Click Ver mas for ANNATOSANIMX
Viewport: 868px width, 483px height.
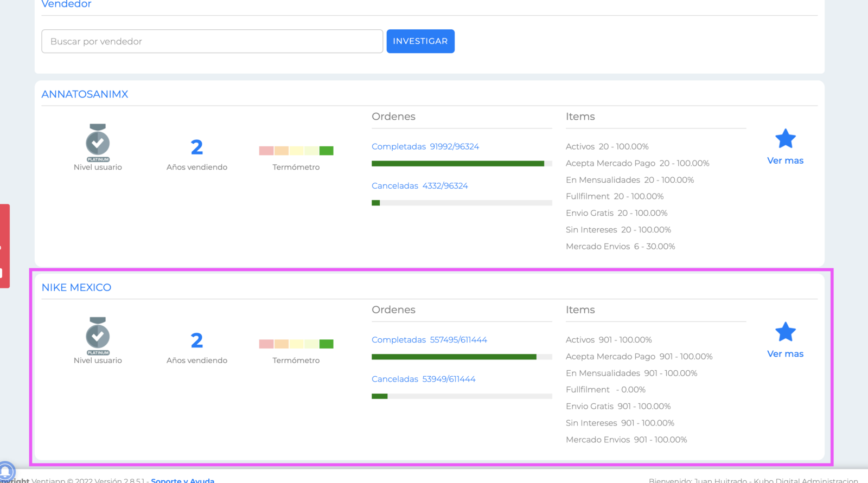coord(785,160)
